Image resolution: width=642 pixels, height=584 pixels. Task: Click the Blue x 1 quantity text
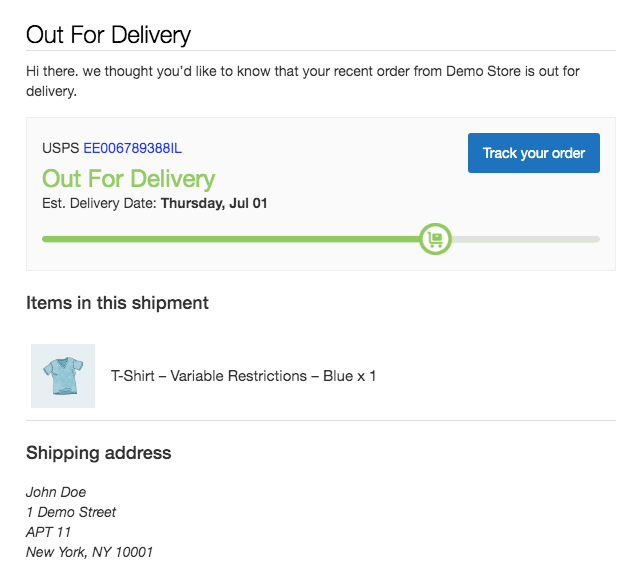[349, 376]
